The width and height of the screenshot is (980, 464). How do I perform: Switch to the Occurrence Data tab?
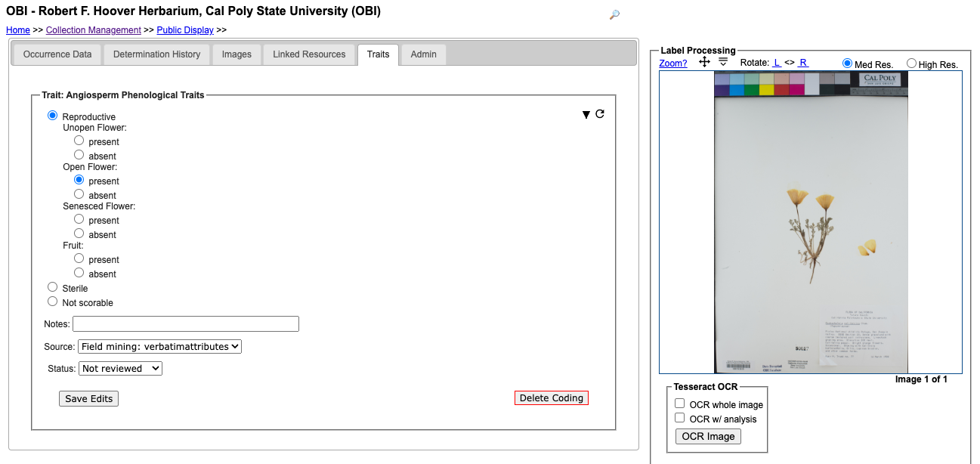pyautogui.click(x=57, y=54)
